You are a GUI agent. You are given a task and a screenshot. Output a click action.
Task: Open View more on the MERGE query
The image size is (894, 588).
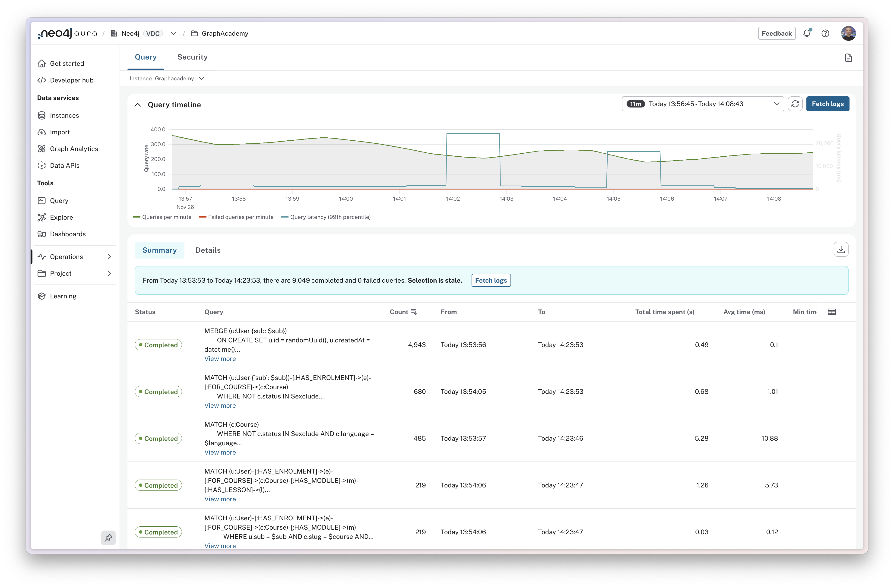pyautogui.click(x=220, y=359)
